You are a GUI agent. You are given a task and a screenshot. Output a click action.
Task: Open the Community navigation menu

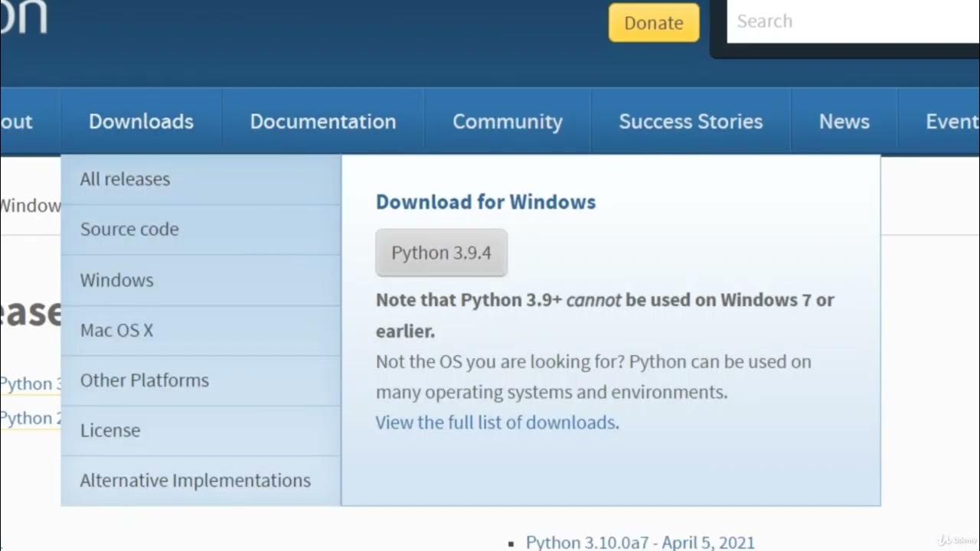(508, 122)
